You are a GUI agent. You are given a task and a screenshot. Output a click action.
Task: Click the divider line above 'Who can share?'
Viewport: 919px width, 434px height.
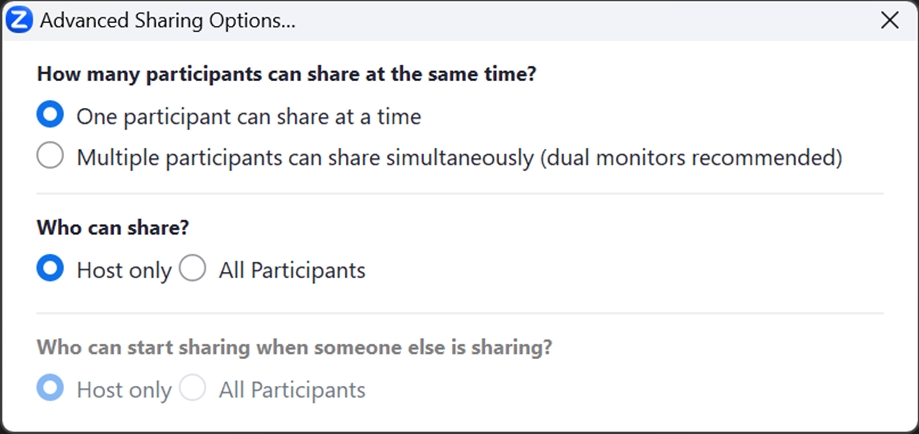tap(460, 194)
